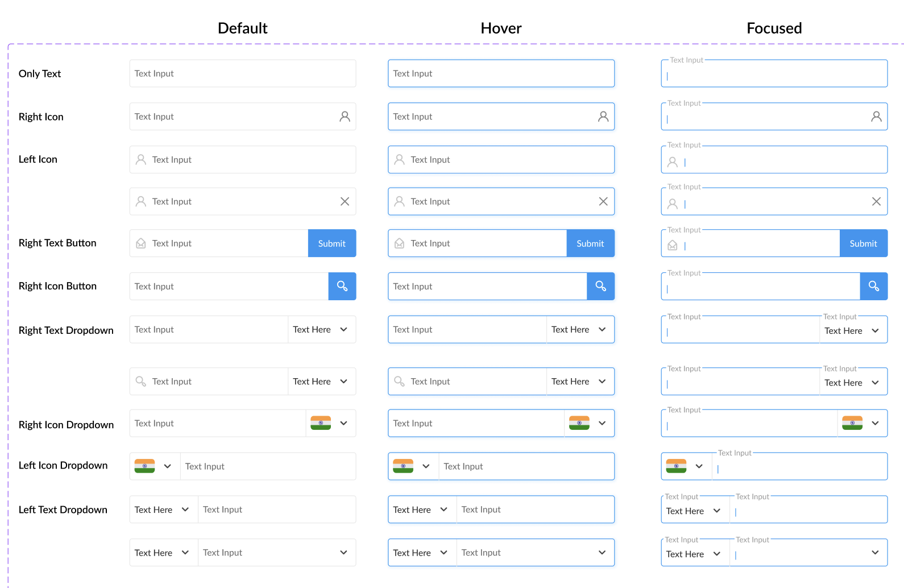The width and height of the screenshot is (904, 588).
Task: Click the envelope icon in Hover Right Text Button input
Action: tap(400, 243)
